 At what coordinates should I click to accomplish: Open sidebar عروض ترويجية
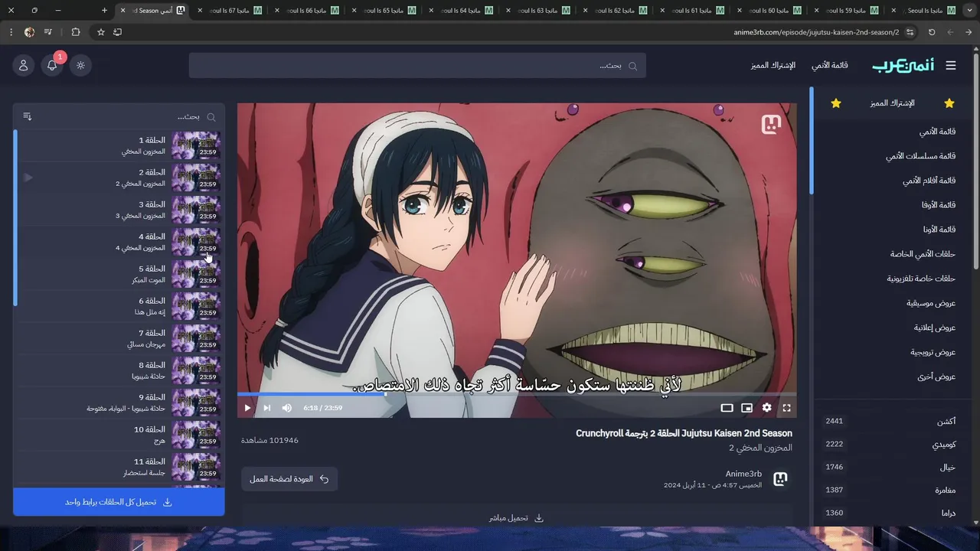933,352
